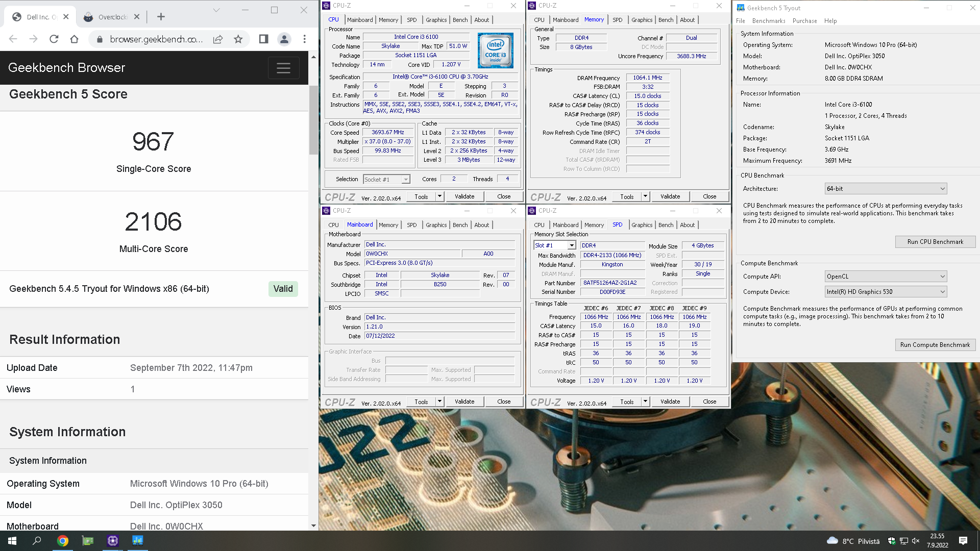Open Geekbench Help menu
Viewport: 980px width, 551px height.
pyautogui.click(x=830, y=21)
